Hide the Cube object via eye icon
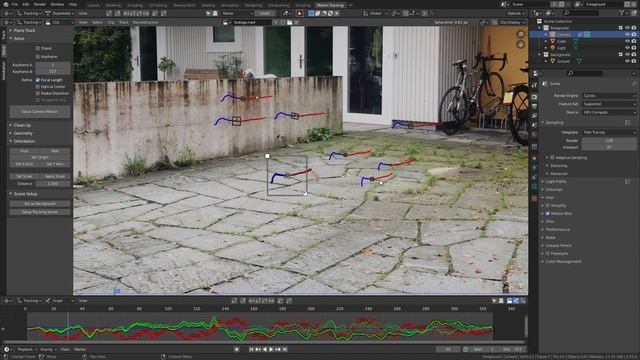This screenshot has height=360, width=640. coord(627,41)
